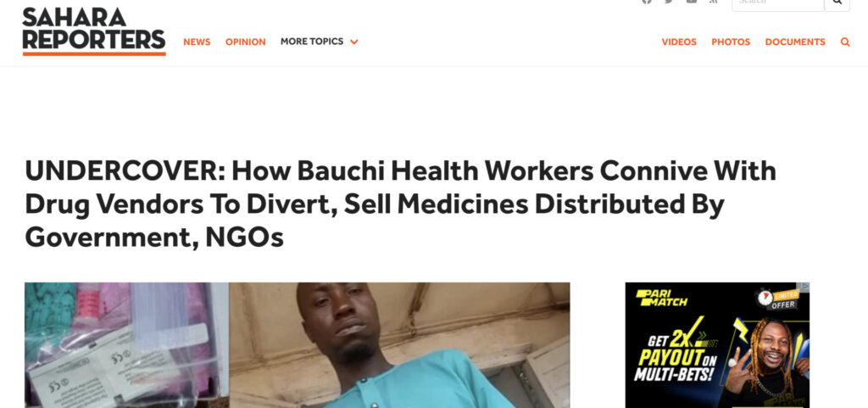Open the article's main photo
This screenshot has height=408, width=868.
point(298,345)
